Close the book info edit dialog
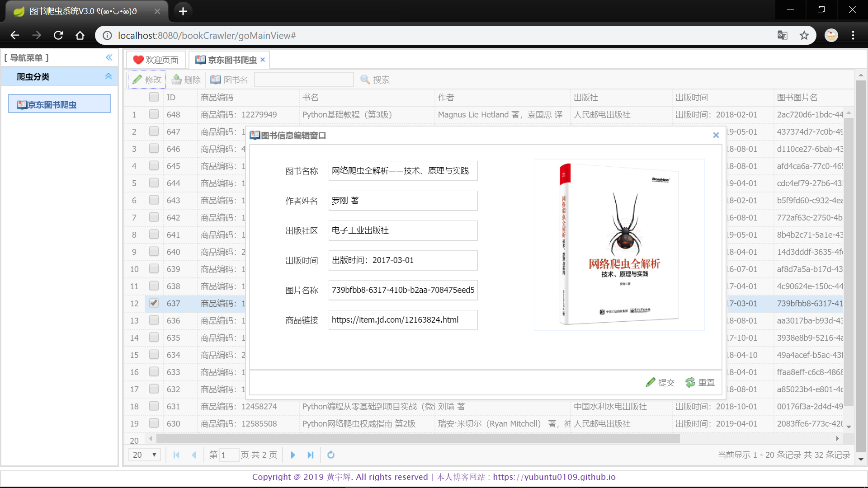The width and height of the screenshot is (868, 488). pyautogui.click(x=716, y=135)
